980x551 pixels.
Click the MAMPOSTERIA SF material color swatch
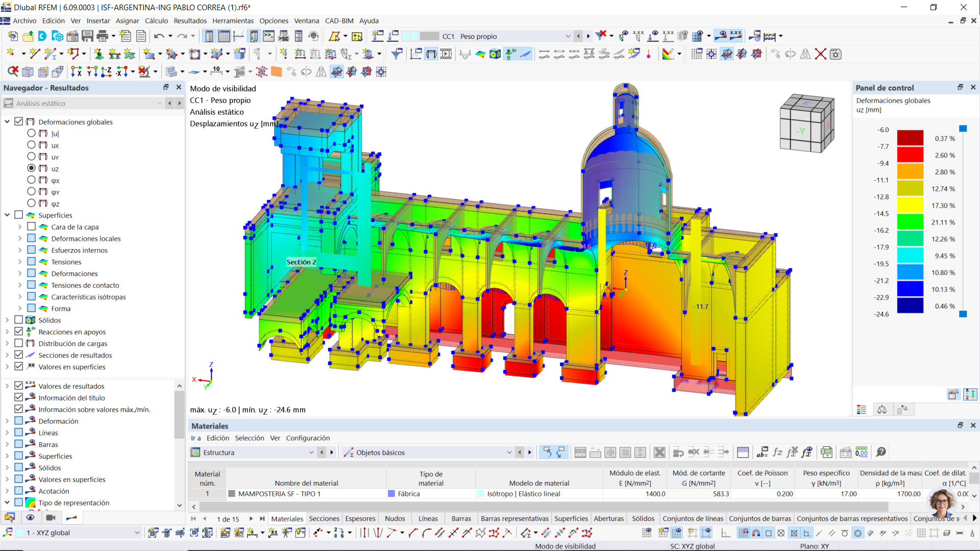pos(232,493)
